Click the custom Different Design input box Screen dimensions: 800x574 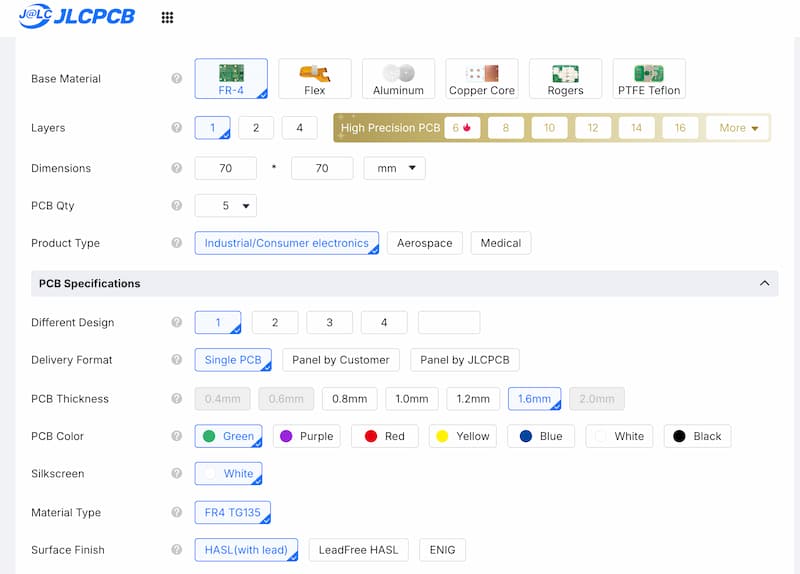[449, 322]
